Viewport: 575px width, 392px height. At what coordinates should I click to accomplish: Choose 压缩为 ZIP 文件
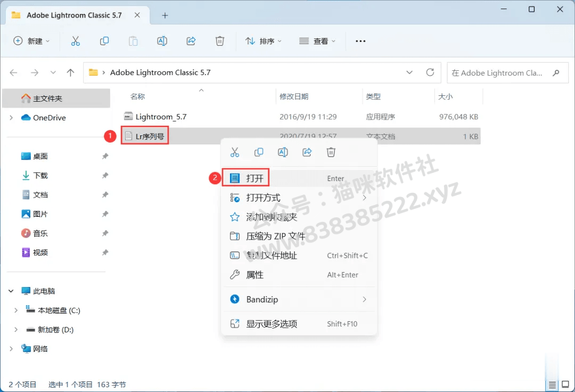[299, 236]
